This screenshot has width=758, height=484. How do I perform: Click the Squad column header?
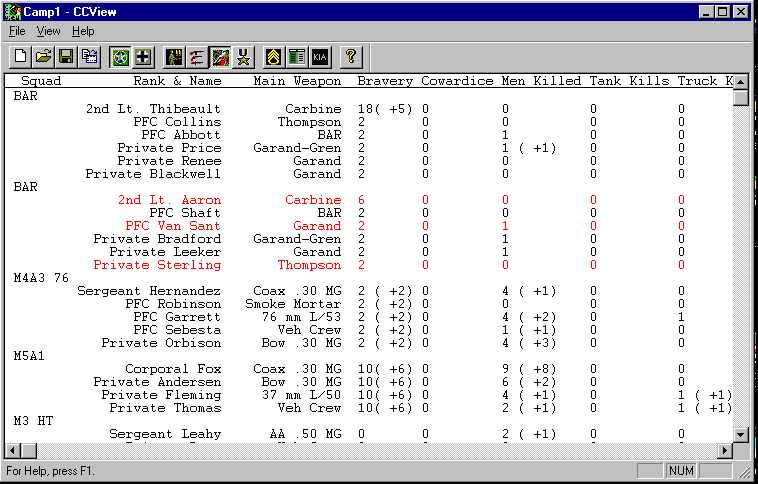tap(41, 81)
